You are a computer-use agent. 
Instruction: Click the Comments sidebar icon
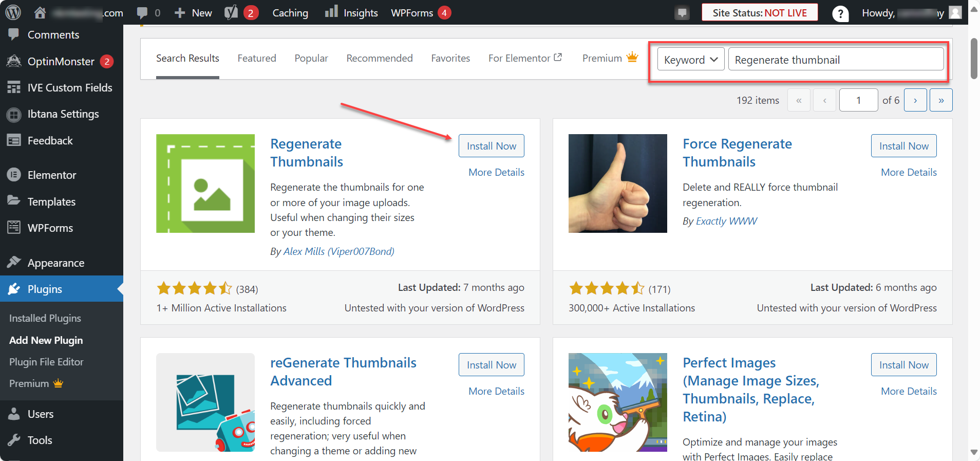coord(14,34)
